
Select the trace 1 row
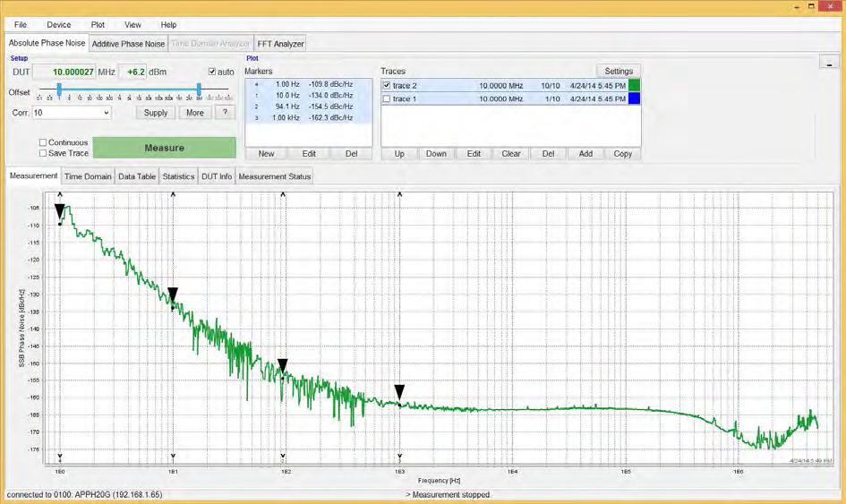coord(510,98)
